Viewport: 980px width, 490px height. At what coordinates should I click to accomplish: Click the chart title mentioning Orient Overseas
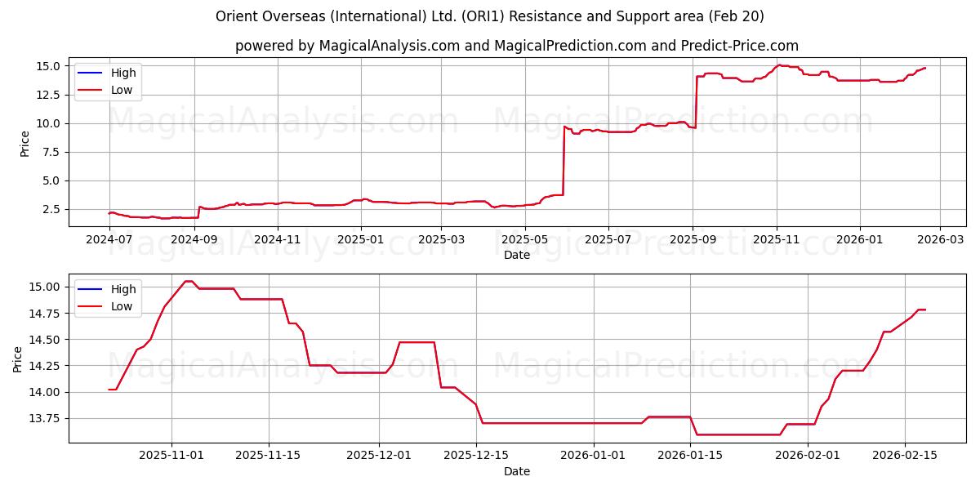490,16
